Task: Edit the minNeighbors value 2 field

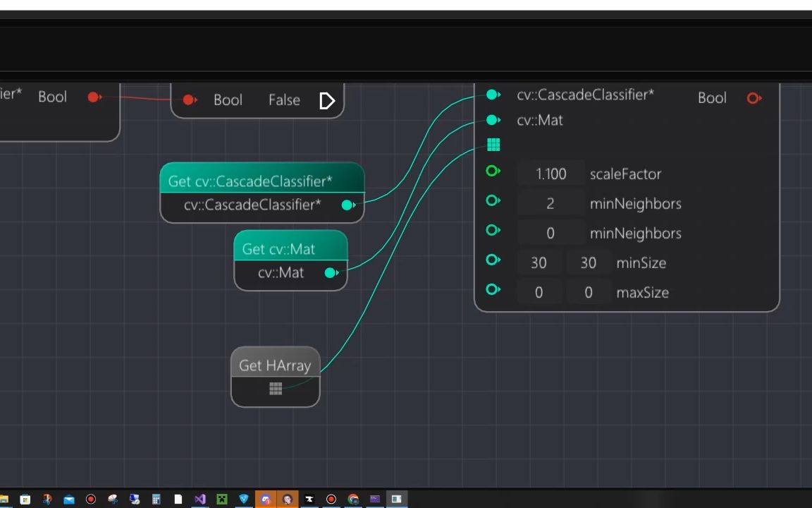Action: (551, 203)
